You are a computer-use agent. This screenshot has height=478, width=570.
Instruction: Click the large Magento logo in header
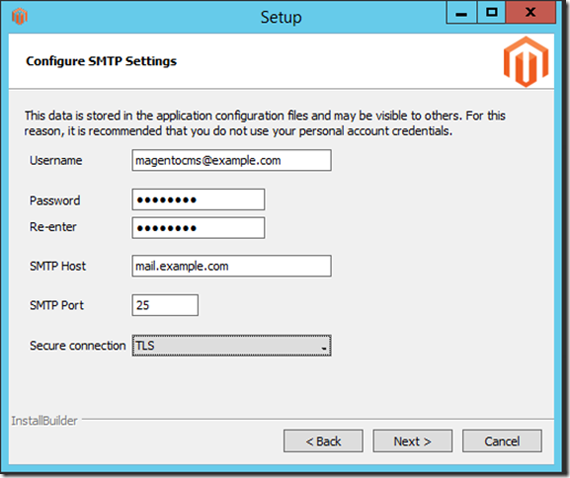point(526,62)
